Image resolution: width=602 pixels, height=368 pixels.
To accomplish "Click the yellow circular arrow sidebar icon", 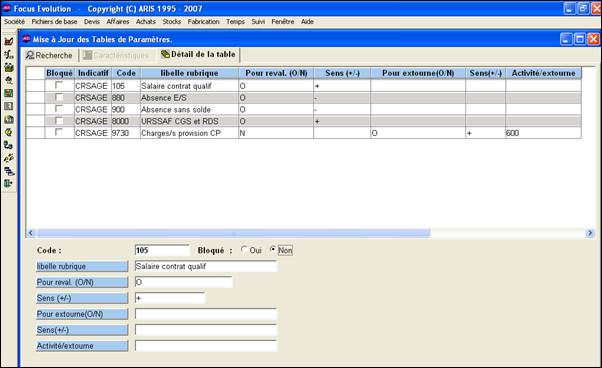I will coord(8,132).
